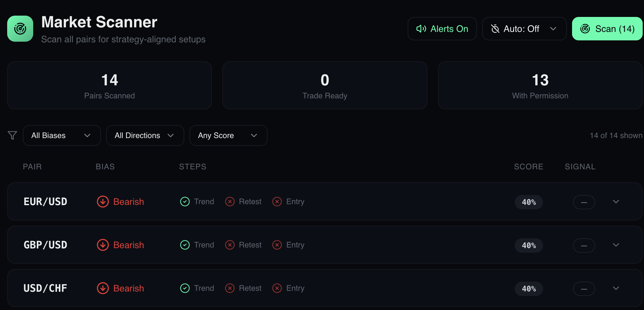644x310 pixels.
Task: Click the GBP/USD 40% score badge
Action: [529, 246]
